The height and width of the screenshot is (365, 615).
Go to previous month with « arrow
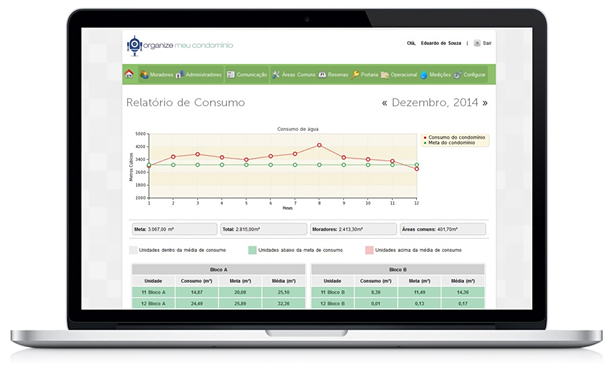pos(384,103)
